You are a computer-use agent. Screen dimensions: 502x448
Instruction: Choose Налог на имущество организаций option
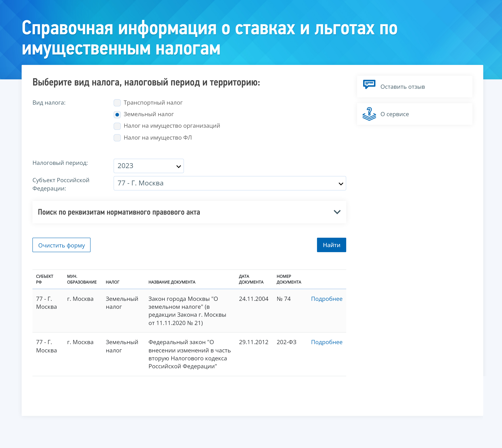pyautogui.click(x=117, y=126)
